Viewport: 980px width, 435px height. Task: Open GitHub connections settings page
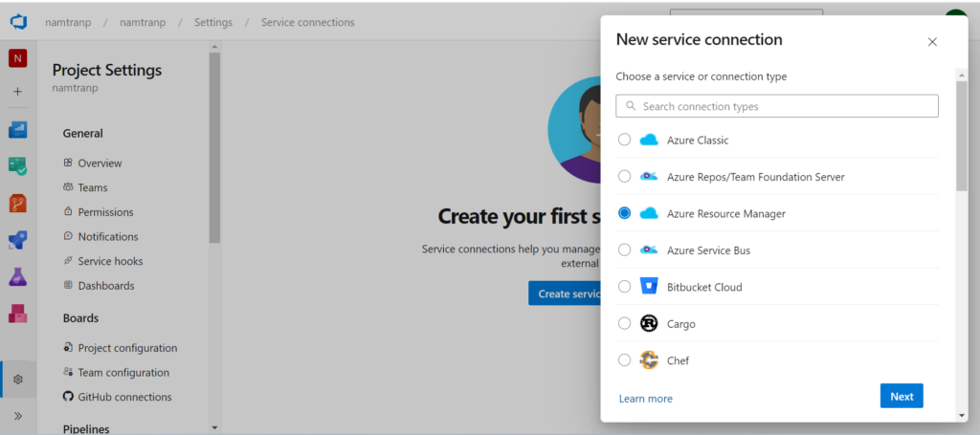[x=124, y=397]
